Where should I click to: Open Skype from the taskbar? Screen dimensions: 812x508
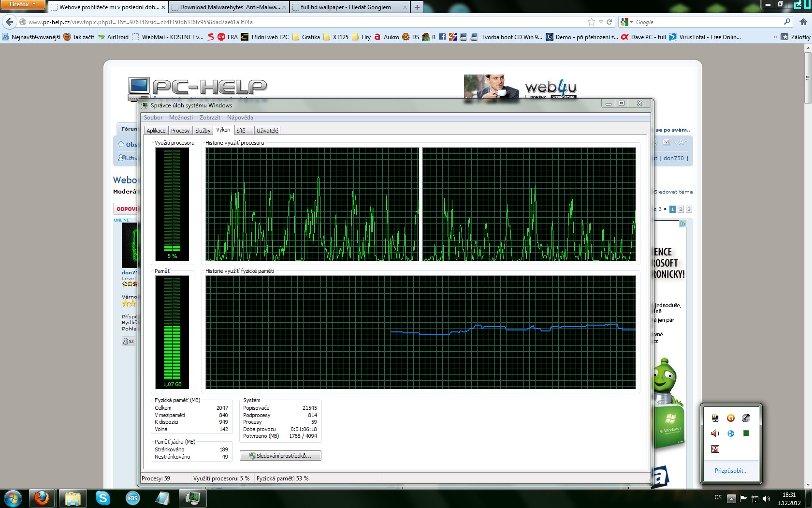(x=102, y=498)
